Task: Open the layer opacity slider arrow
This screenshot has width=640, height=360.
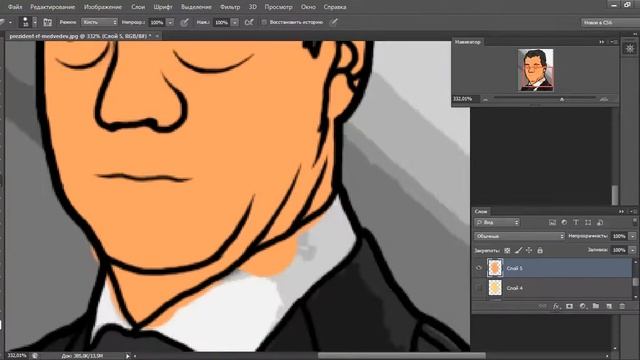Action: [x=633, y=236]
